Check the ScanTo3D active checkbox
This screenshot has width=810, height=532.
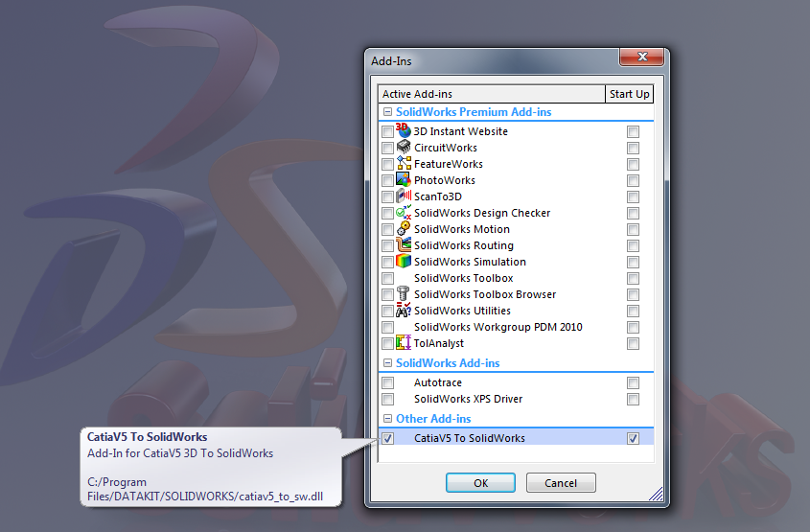(x=387, y=197)
